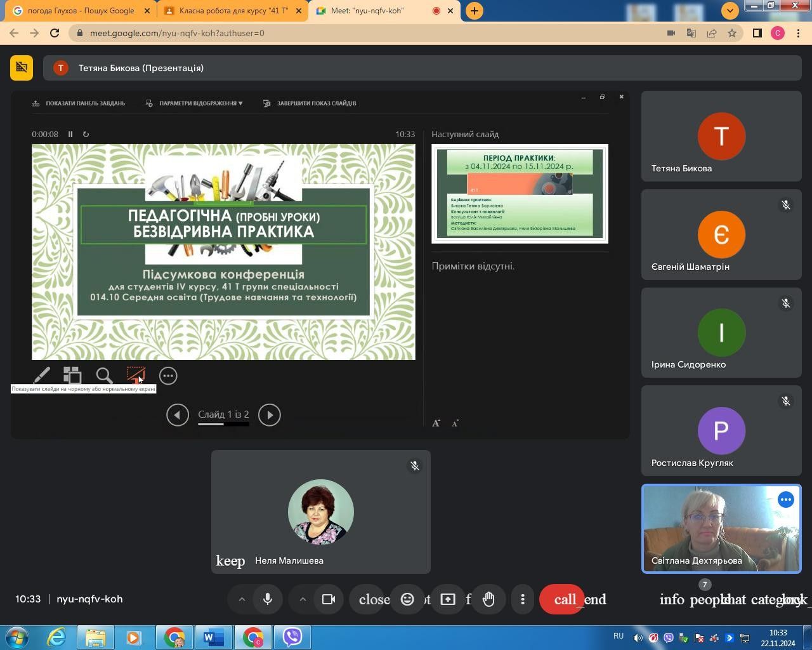Open the see all slides grid icon
This screenshot has height=650, width=812.
[x=72, y=376]
